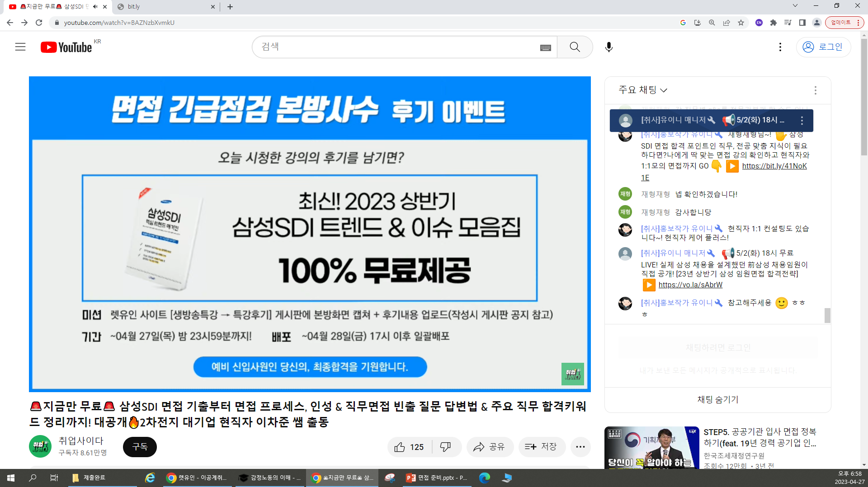Open 면접 준비.pptx in the taskbar
This screenshot has width=868, height=487.
437,478
